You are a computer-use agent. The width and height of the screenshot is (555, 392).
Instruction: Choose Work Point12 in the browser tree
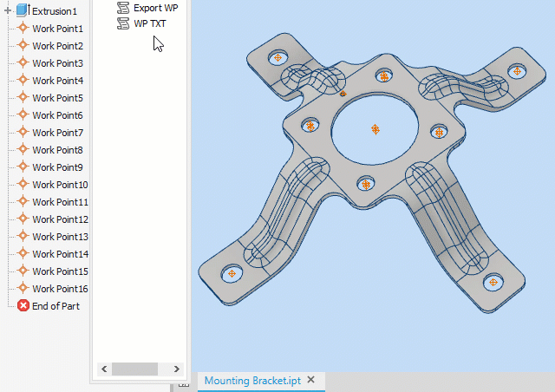(60, 219)
